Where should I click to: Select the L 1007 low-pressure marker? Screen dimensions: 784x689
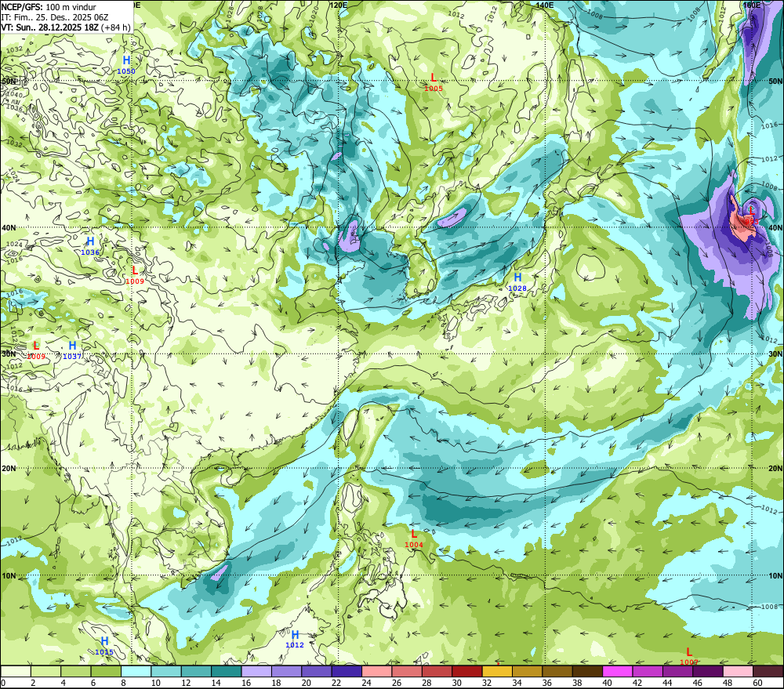[x=689, y=656]
